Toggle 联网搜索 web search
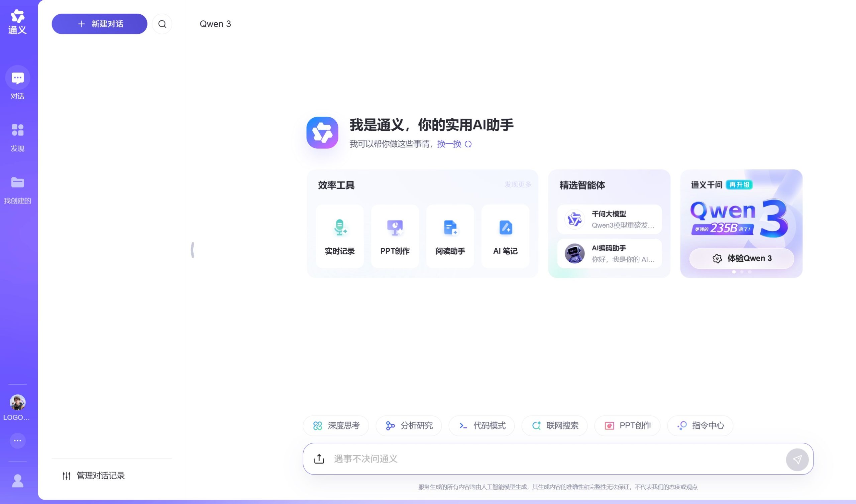 coord(555,425)
